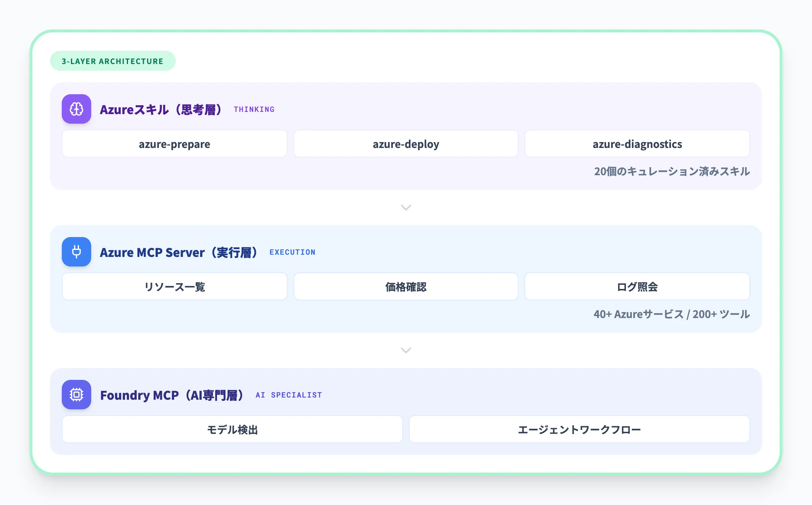Switch to the 価格確認 tab
The image size is (812, 505).
coord(406,287)
